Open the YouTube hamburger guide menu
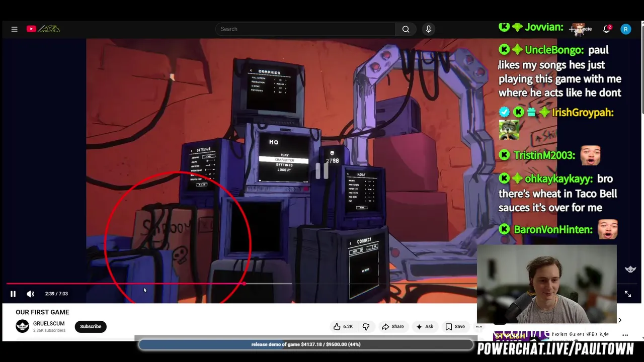 pyautogui.click(x=14, y=29)
